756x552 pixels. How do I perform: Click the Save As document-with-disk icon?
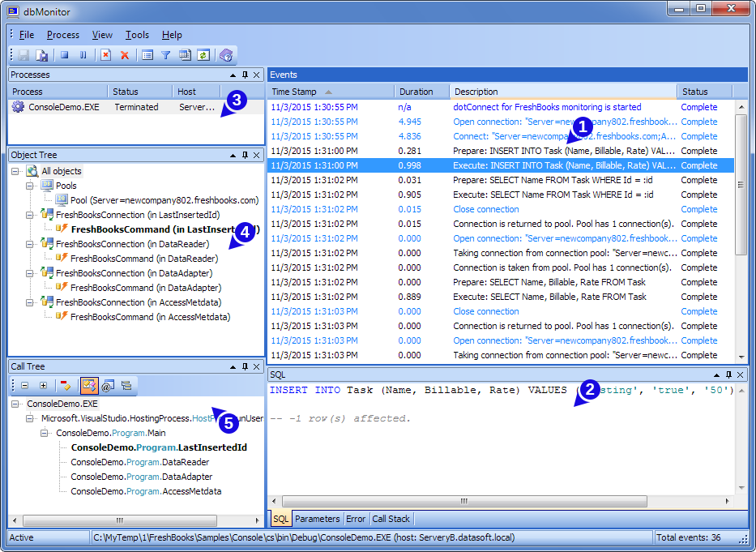tap(42, 55)
